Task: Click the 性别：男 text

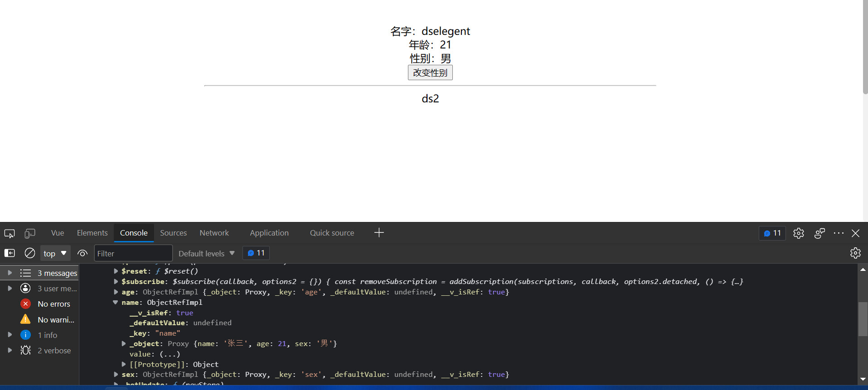Action: click(x=430, y=58)
